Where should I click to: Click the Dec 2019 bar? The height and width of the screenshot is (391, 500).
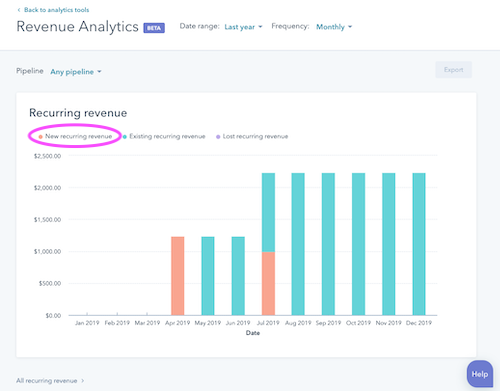click(x=419, y=244)
